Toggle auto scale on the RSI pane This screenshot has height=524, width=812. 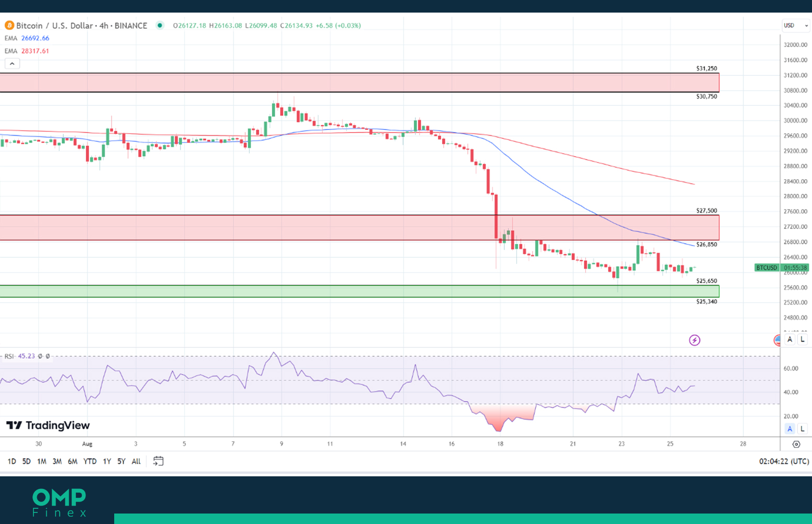(790, 429)
